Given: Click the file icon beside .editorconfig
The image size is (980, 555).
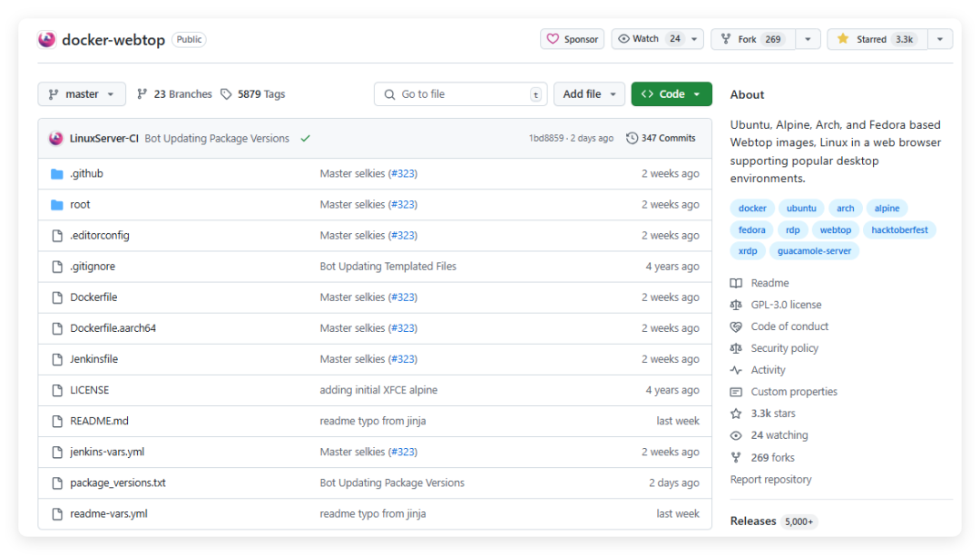Looking at the screenshot, I should [57, 236].
